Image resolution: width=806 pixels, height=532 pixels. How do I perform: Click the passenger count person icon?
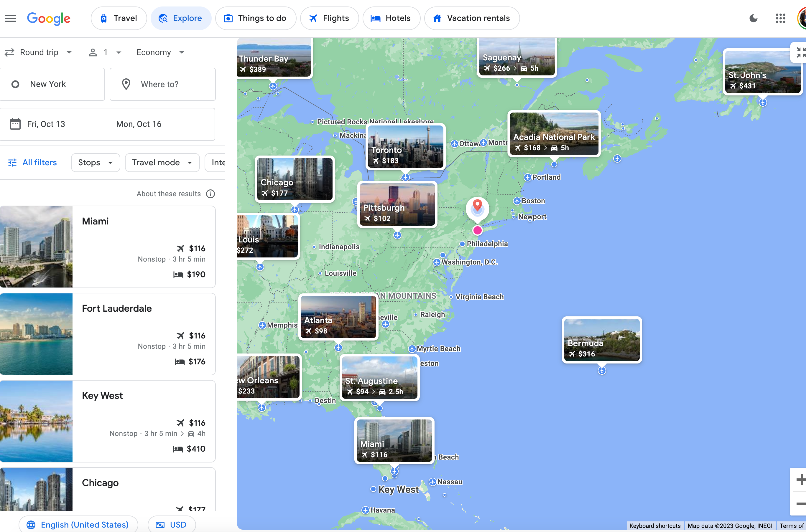pyautogui.click(x=93, y=52)
